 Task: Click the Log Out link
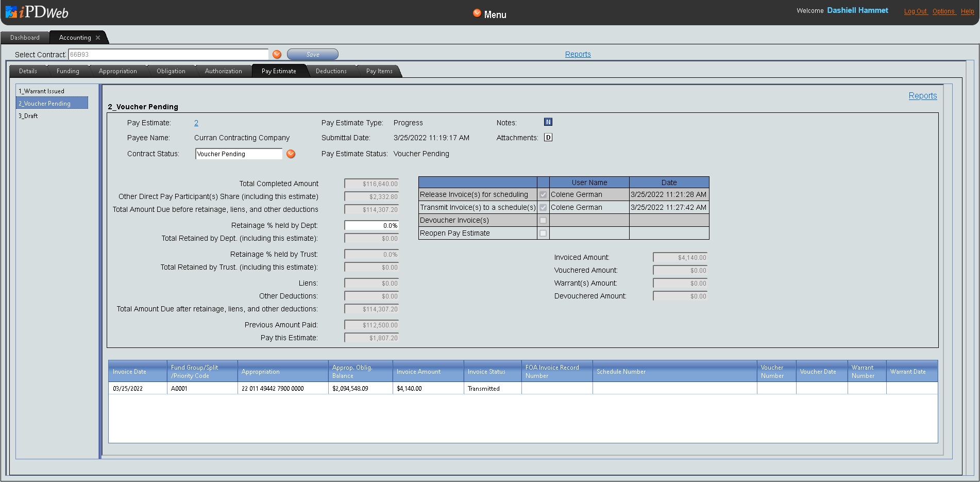coord(915,11)
